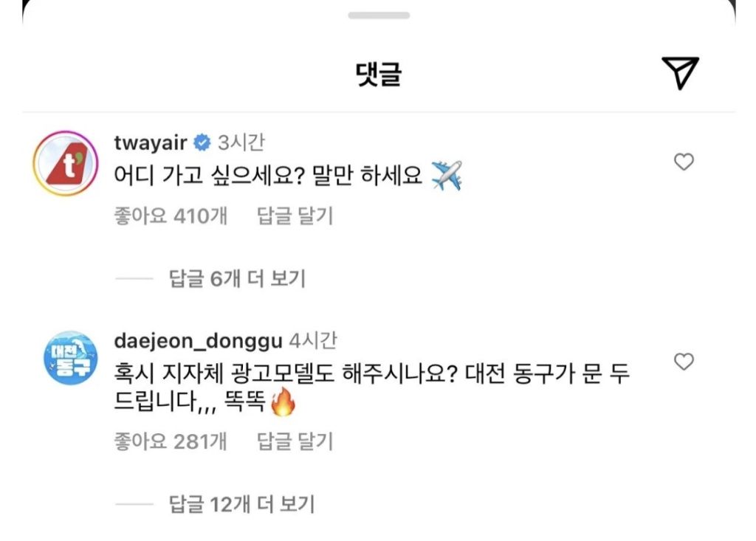Tap the fire emoji in daejeon_donggu comment

283,402
